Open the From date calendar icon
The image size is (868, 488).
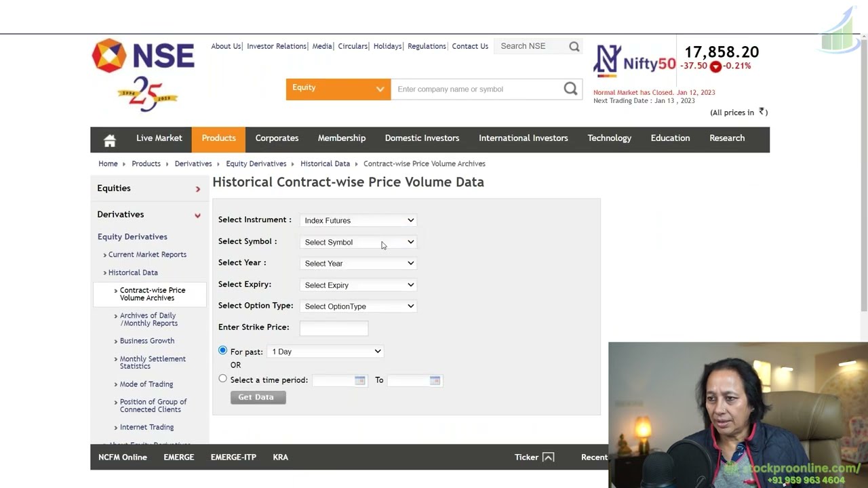click(x=360, y=380)
